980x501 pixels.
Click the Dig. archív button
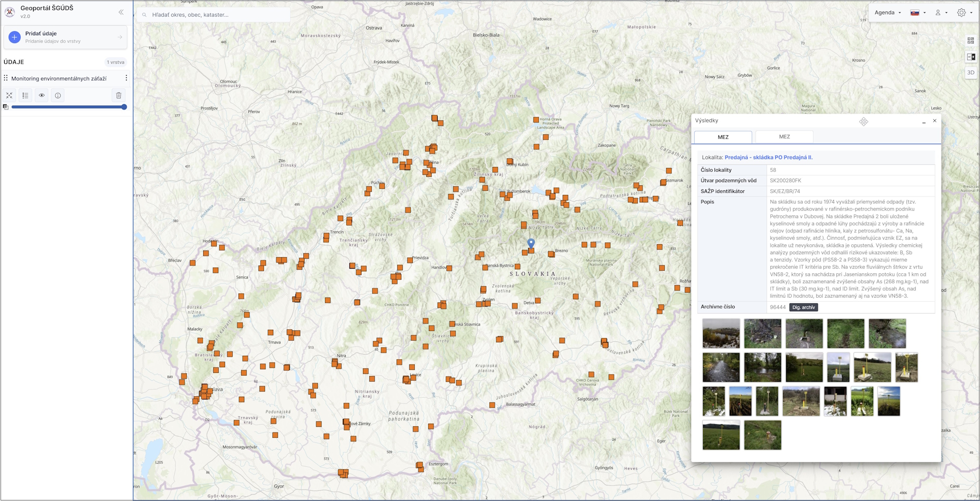pos(803,308)
